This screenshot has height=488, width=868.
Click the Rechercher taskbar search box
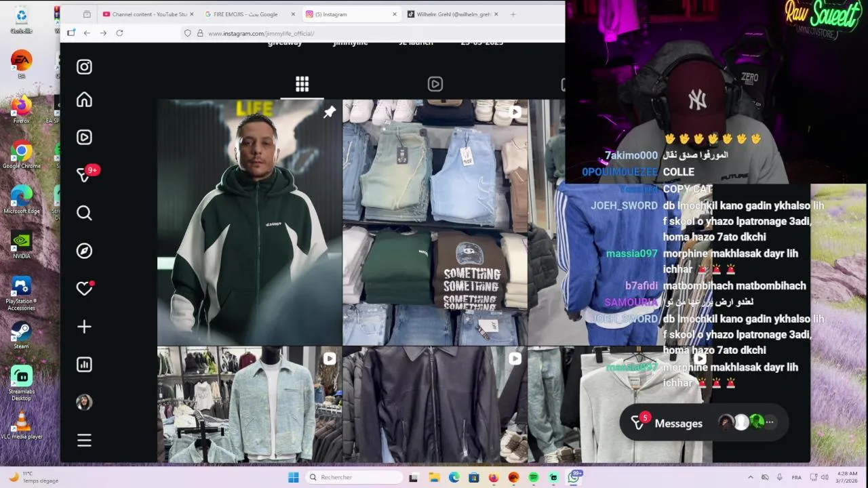(354, 477)
